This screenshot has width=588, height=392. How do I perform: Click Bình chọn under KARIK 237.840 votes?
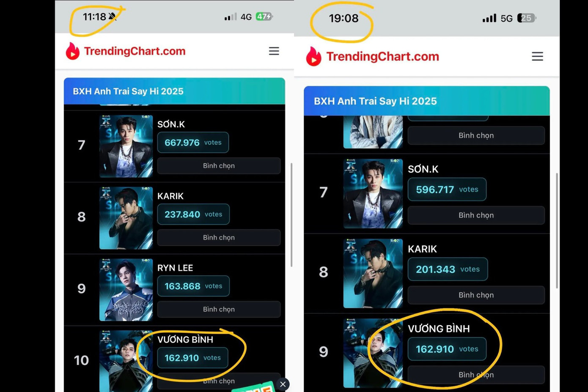pyautogui.click(x=219, y=238)
